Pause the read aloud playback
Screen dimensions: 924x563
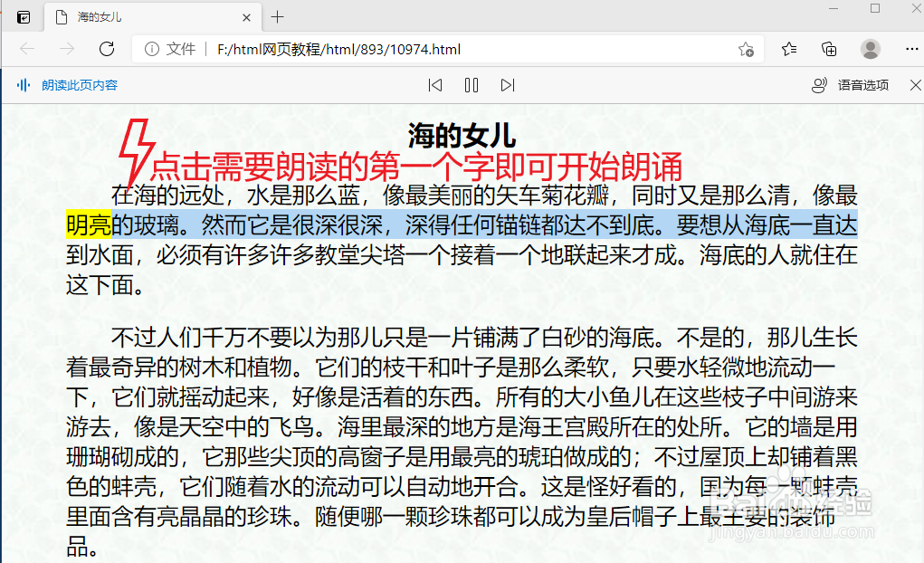tap(472, 85)
